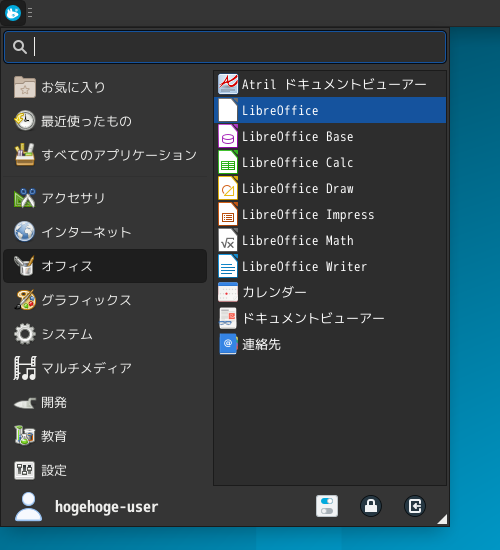Screen dimensions: 500x550
Task: Lock the screen with padlock button
Action: click(x=371, y=506)
